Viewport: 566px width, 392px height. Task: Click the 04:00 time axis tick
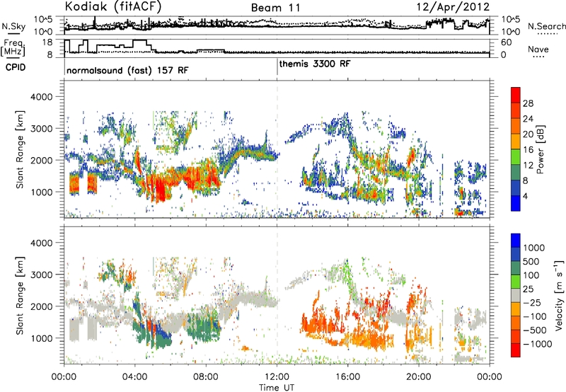pos(134,377)
